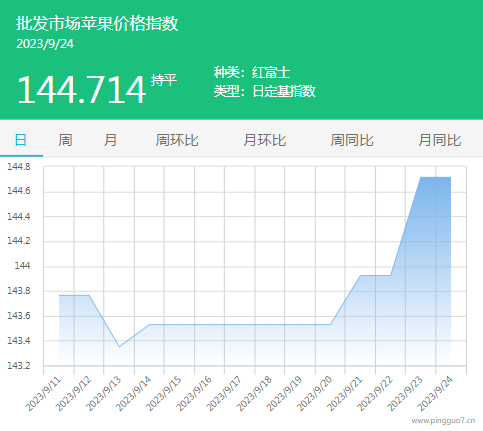Select the 周同比 tab
This screenshot has width=483, height=431.
click(x=352, y=140)
